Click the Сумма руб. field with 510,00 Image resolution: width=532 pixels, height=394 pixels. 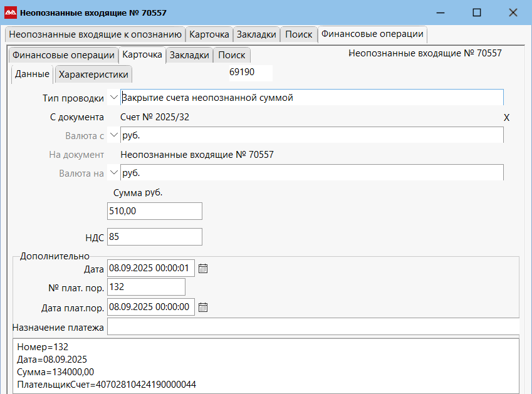click(x=155, y=212)
